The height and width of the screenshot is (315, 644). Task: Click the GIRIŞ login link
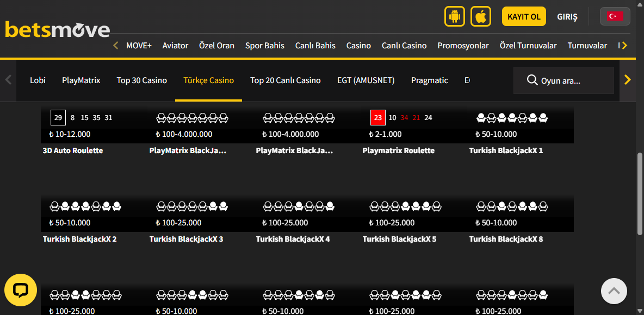point(567,16)
